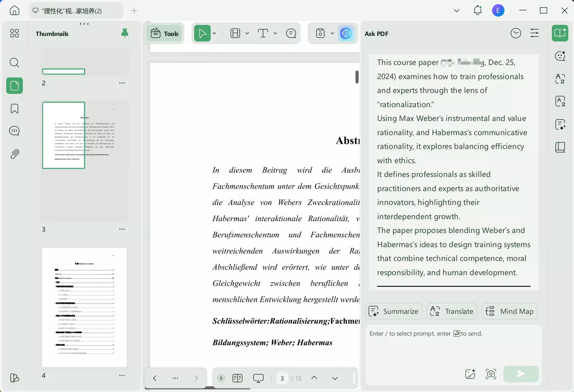Open the Bookmarks panel
Screen dimensions: 574x392
pos(14,109)
